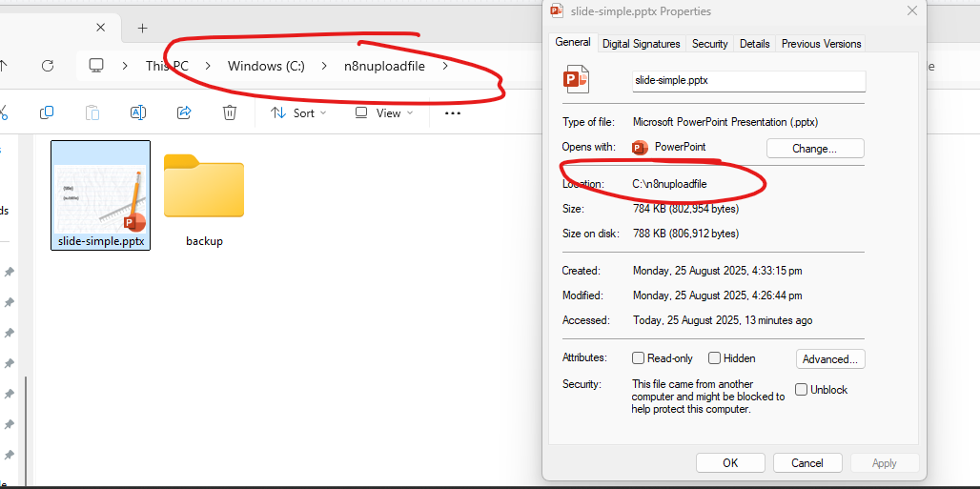Click Windows (C:) in the breadcrumb
The width and height of the screenshot is (980, 489).
click(266, 66)
